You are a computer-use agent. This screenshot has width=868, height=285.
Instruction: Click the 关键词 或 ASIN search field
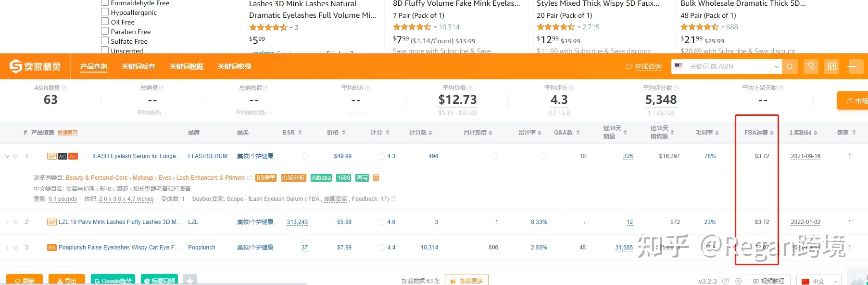[729, 66]
